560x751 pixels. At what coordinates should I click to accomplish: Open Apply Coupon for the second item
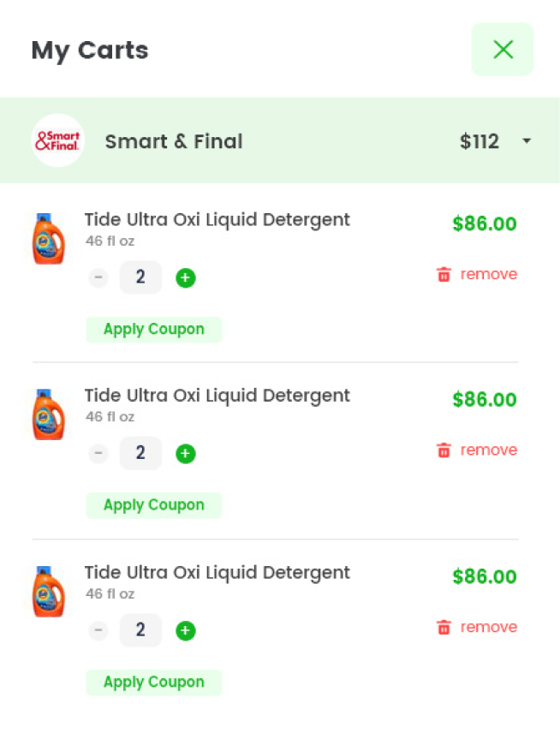click(153, 504)
